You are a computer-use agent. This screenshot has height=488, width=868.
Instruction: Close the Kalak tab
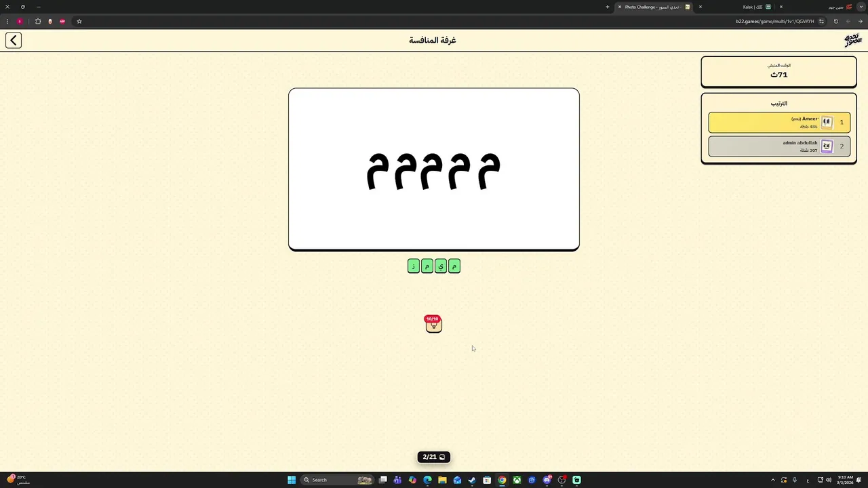(701, 7)
